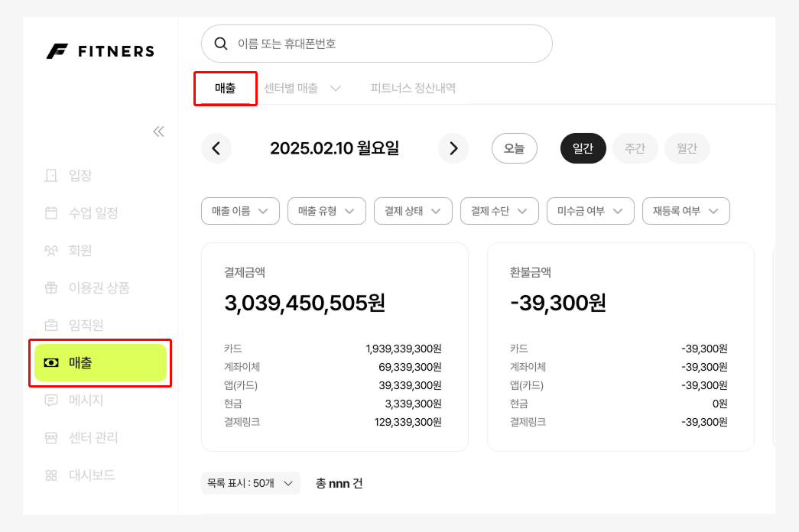Open 센터 관리 store icon
The width and height of the screenshot is (799, 532).
point(51,438)
